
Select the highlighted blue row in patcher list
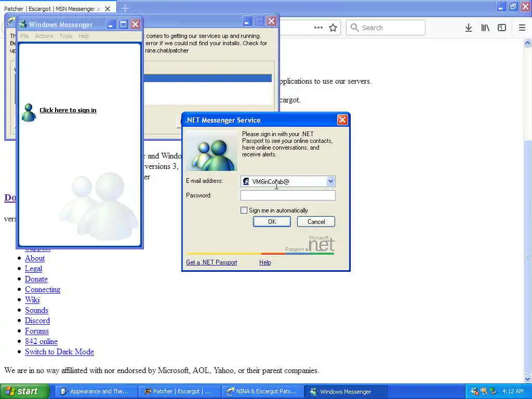[x=208, y=78]
